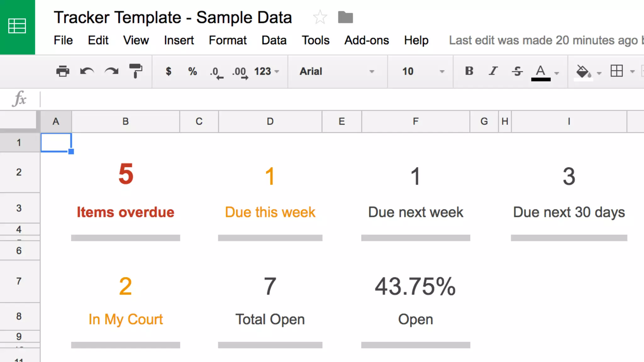644x362 pixels.
Task: Click the print icon
Action: coord(63,71)
